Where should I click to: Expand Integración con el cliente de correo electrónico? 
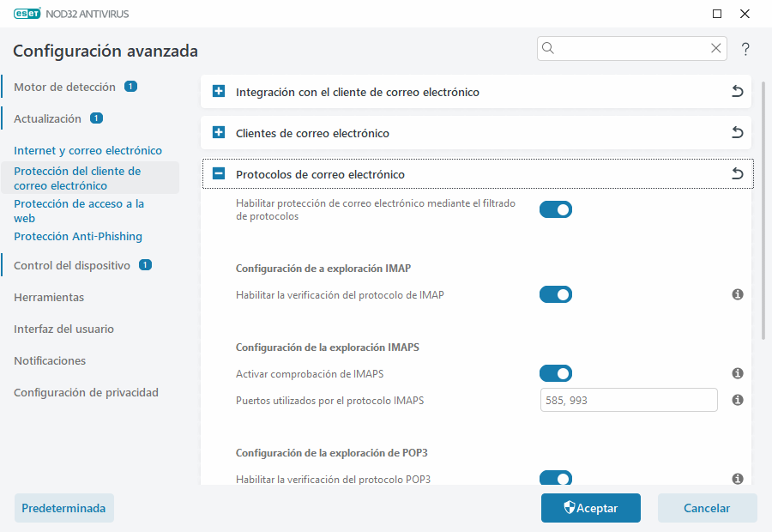[218, 92]
